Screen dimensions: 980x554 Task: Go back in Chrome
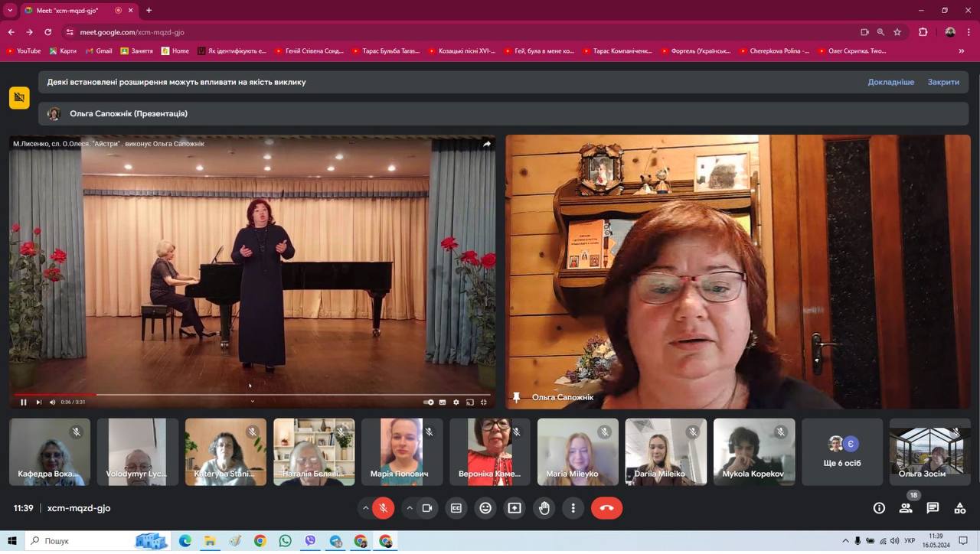(x=11, y=32)
